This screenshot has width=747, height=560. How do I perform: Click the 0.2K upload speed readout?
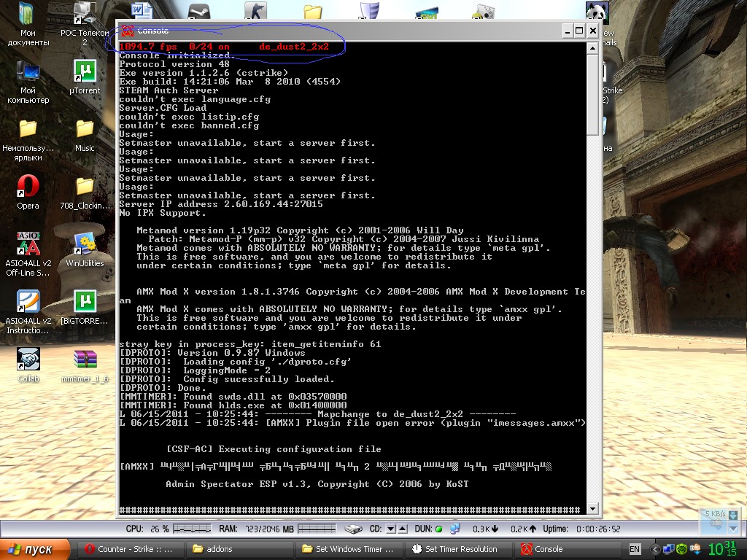(523, 529)
